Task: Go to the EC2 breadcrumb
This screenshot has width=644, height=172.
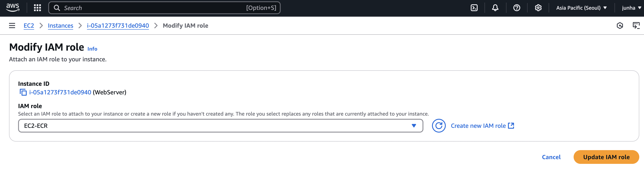Action: click(29, 26)
